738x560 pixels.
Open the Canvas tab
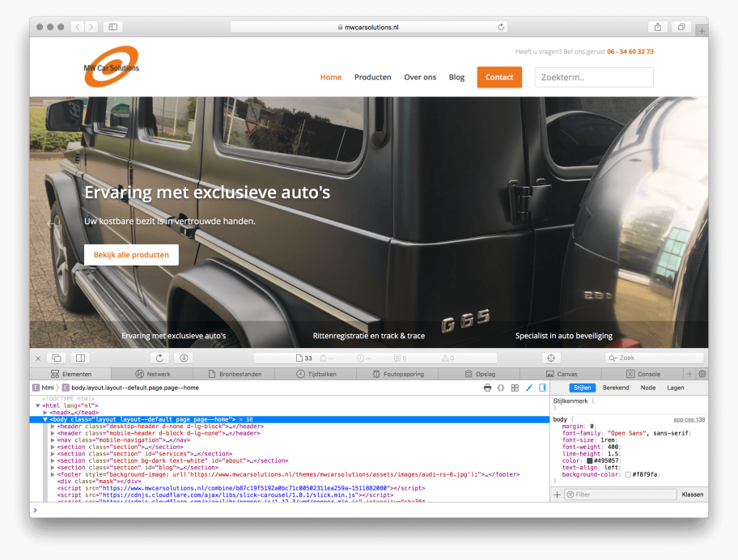coord(561,374)
